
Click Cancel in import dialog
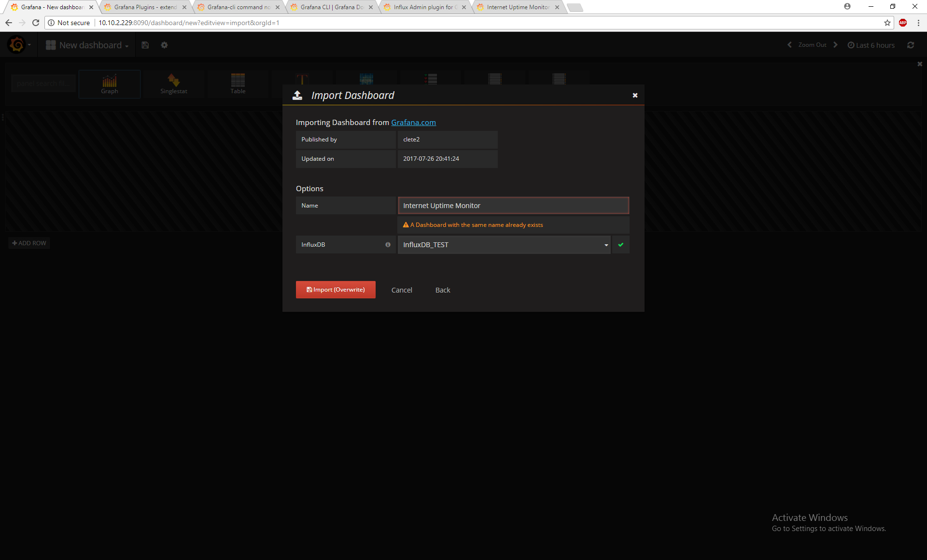[402, 290]
